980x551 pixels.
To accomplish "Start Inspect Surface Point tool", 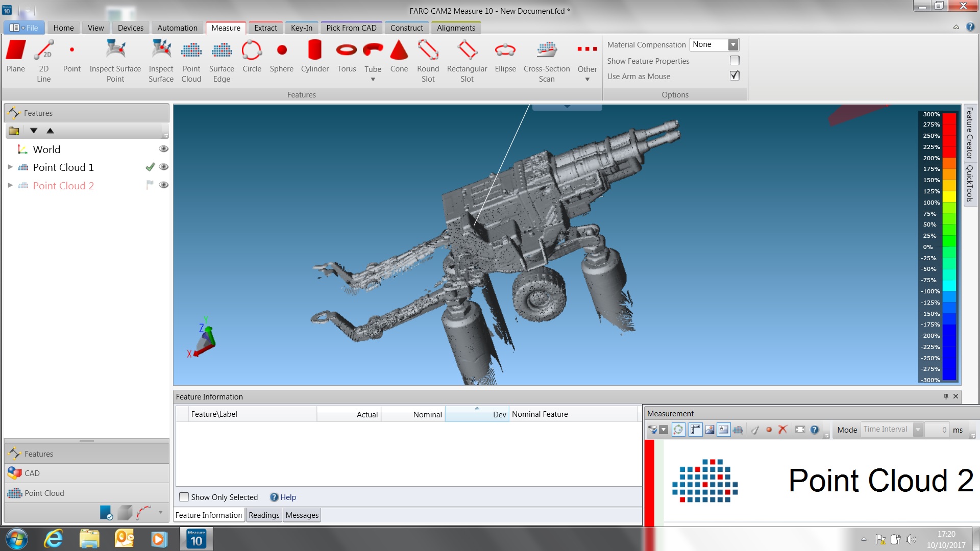I will [115, 61].
